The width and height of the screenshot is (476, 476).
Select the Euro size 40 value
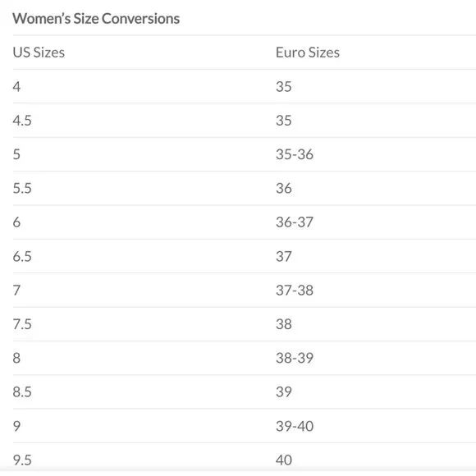[284, 460]
